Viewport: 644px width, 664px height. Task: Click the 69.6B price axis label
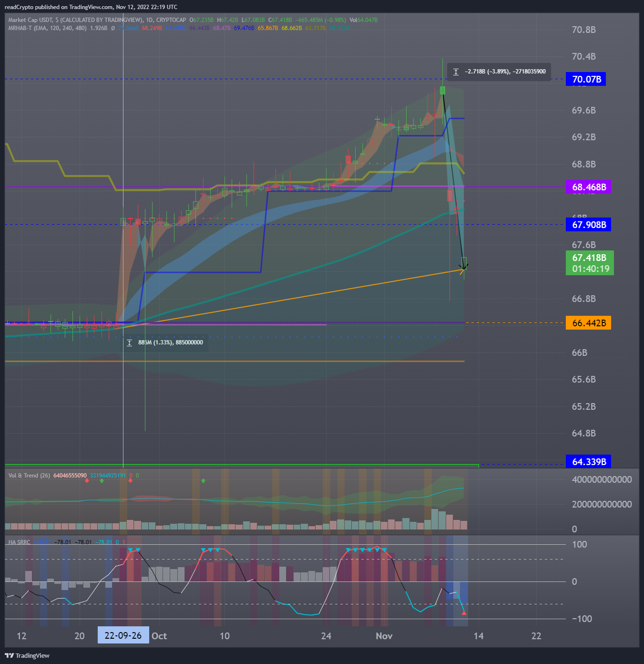(584, 110)
